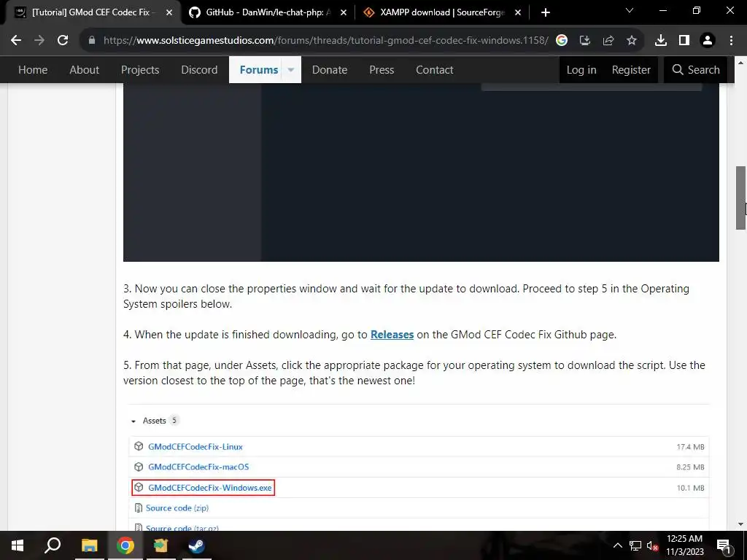Open Chrome three-dot menu
This screenshot has height=560, width=747.
pos(731,41)
